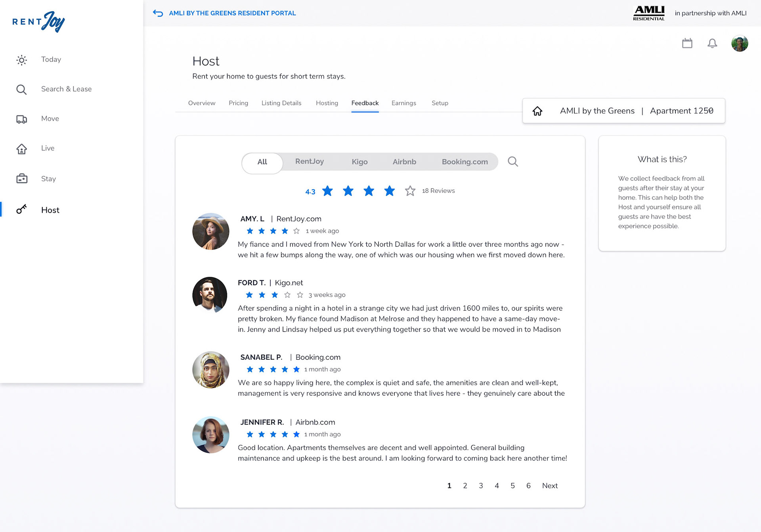Jump to reviews page 3
This screenshot has height=532, width=761.
coord(480,486)
